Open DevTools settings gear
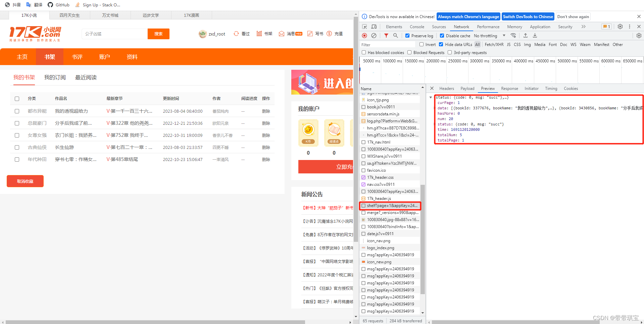The width and height of the screenshot is (644, 324). [x=620, y=26]
